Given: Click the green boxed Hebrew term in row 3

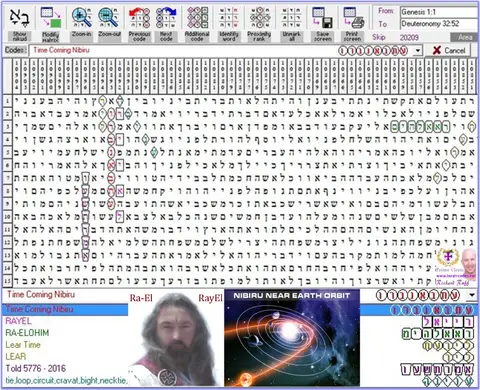Looking at the screenshot, I should pyautogui.click(x=420, y=126).
